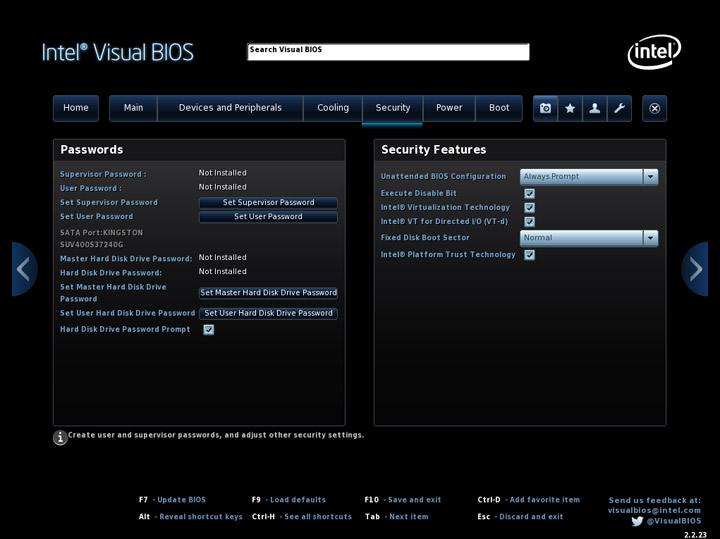The image size is (720, 539).
Task: Click Esc Discard and exit shortcut
Action: click(x=520, y=517)
